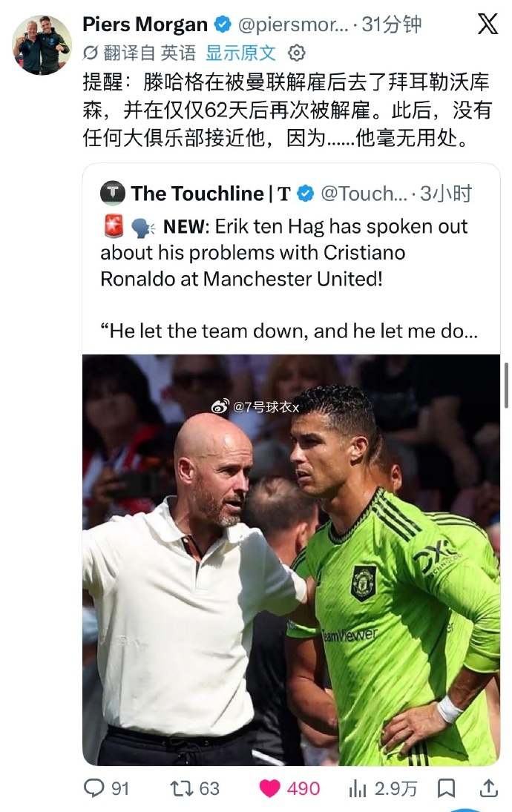Show original text via 显示原文
This screenshot has width=512, height=812.
[x=241, y=53]
